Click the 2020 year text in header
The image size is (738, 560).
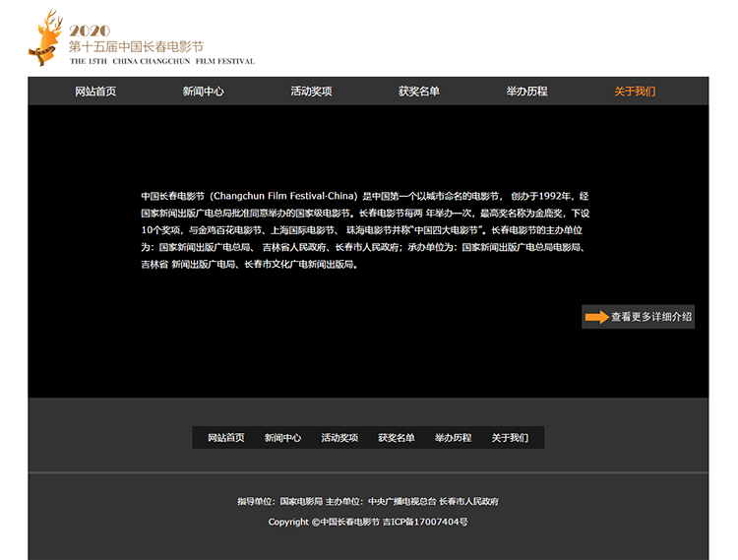tap(90, 31)
